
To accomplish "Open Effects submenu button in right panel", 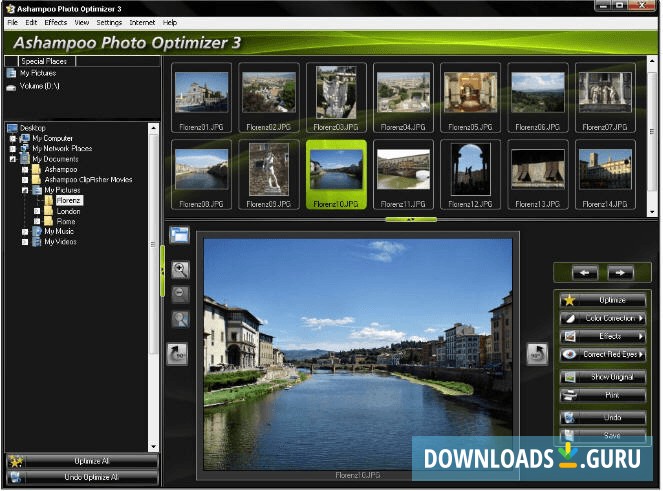I will coord(603,336).
